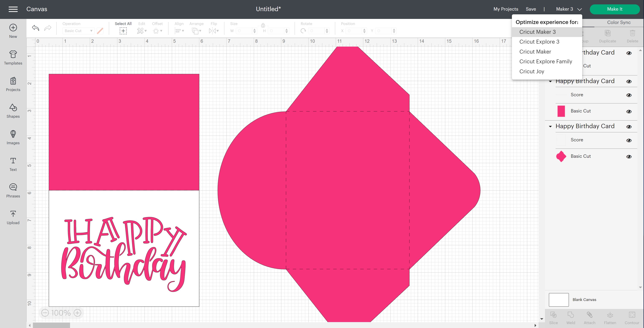Open the Operation dropdown

click(x=78, y=31)
